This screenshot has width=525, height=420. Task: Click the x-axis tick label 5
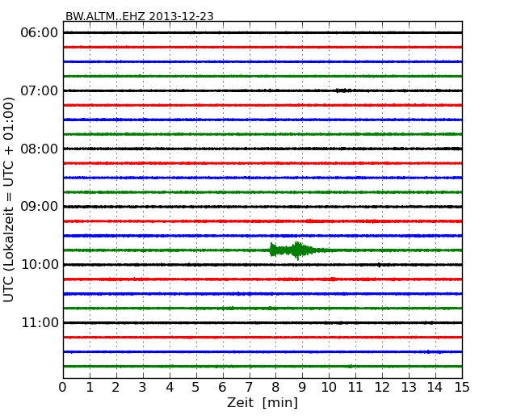tap(196, 387)
